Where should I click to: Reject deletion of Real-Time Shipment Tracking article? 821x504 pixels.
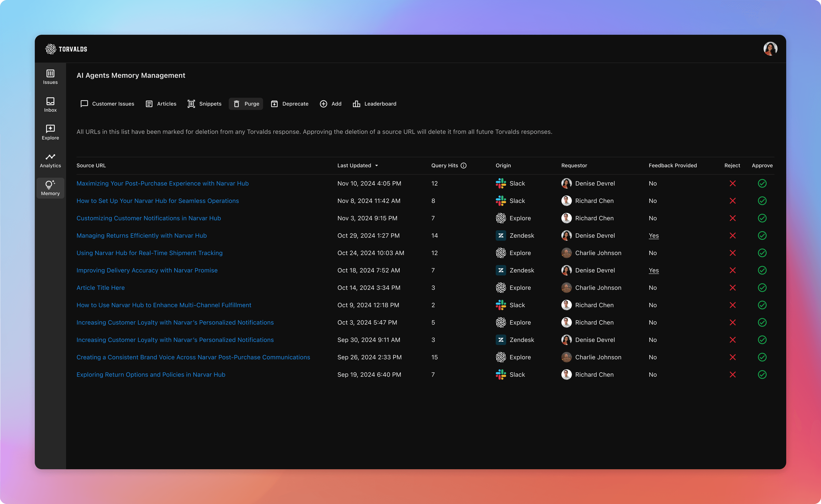tap(733, 253)
